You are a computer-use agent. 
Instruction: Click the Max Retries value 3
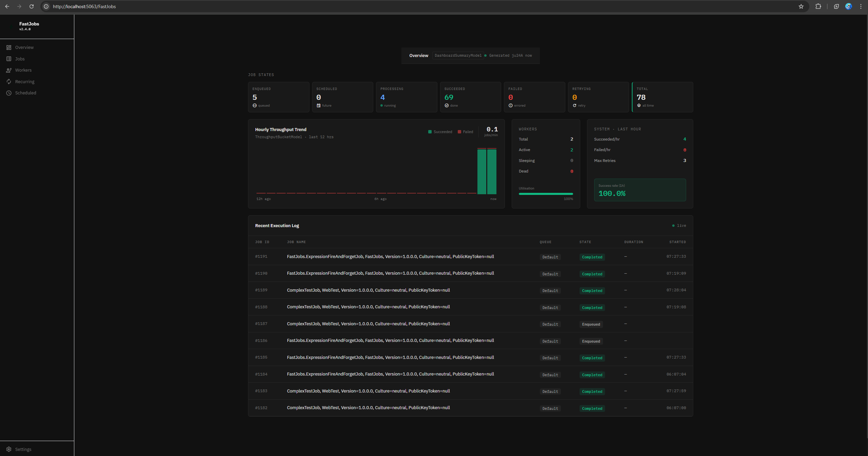[684, 161]
